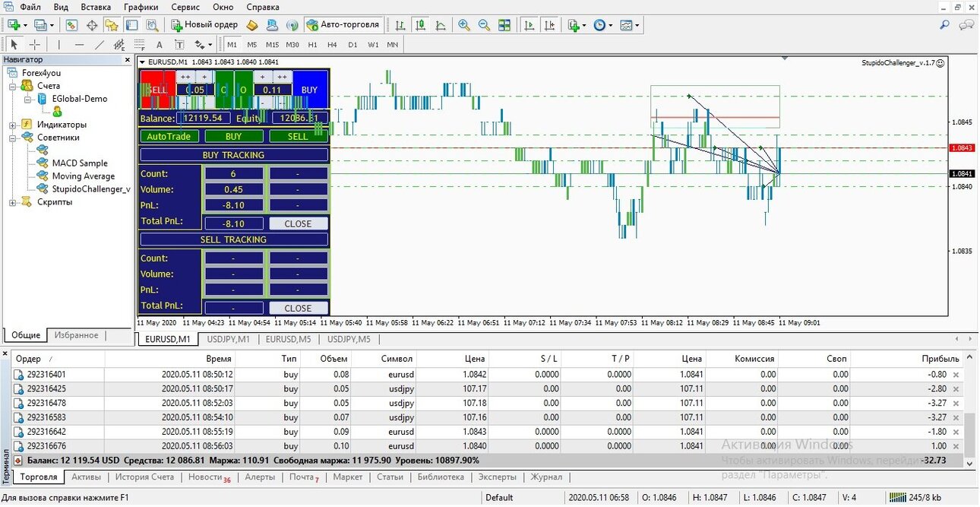
Task: Toggle the Data Window crosshair icon
Action: pos(92,25)
